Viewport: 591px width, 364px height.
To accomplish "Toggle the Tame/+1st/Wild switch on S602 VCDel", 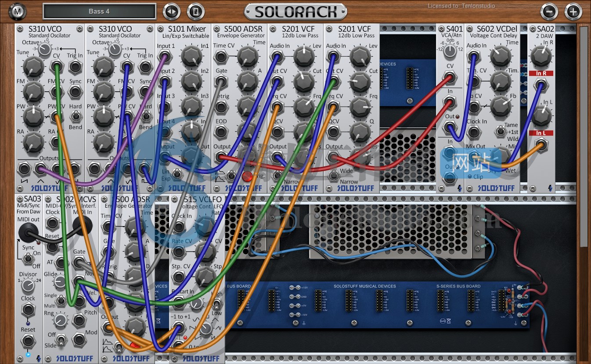I will pos(500,131).
